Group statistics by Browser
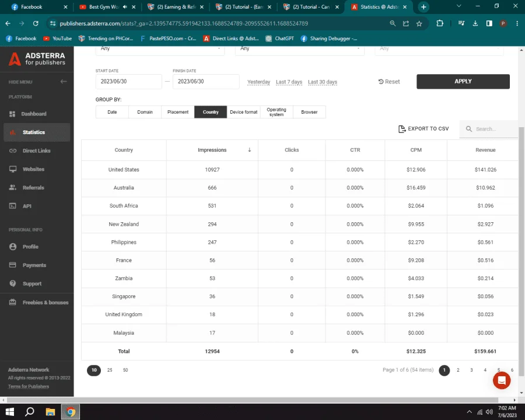Viewport: 525px width, 420px height. (309, 112)
